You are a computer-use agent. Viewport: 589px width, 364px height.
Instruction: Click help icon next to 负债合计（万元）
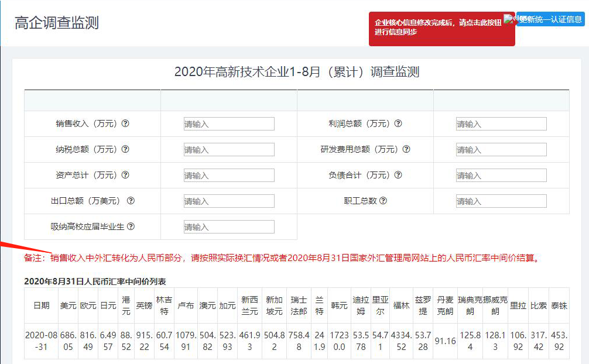[x=398, y=174]
